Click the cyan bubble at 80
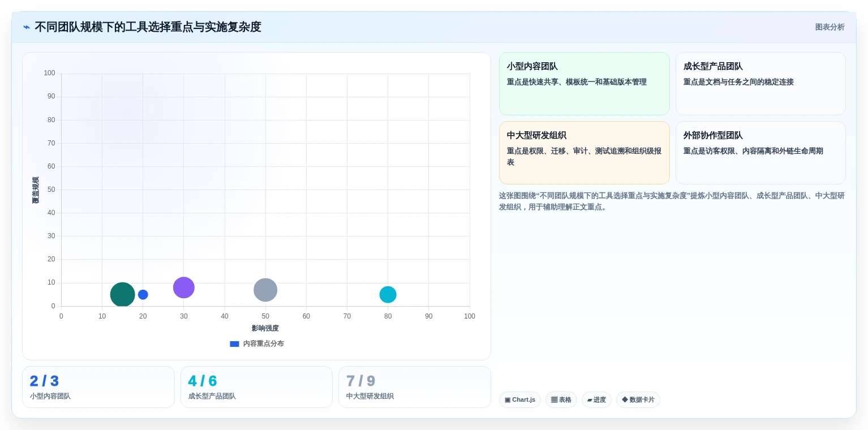Screen dimensions: 868x430 388,294
